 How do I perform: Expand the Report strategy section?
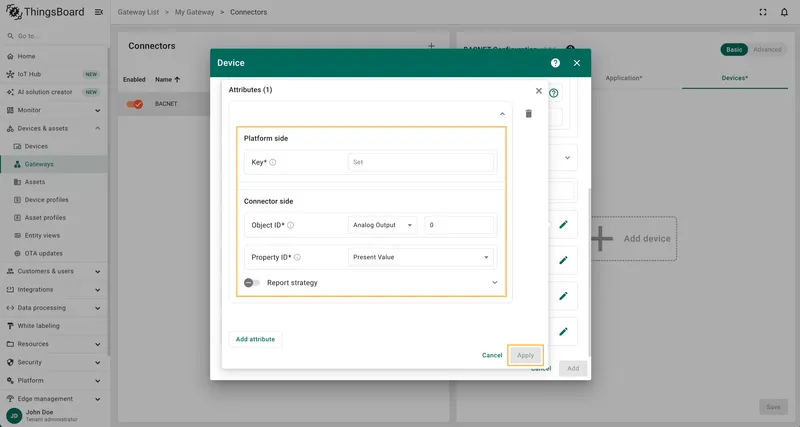pos(494,283)
